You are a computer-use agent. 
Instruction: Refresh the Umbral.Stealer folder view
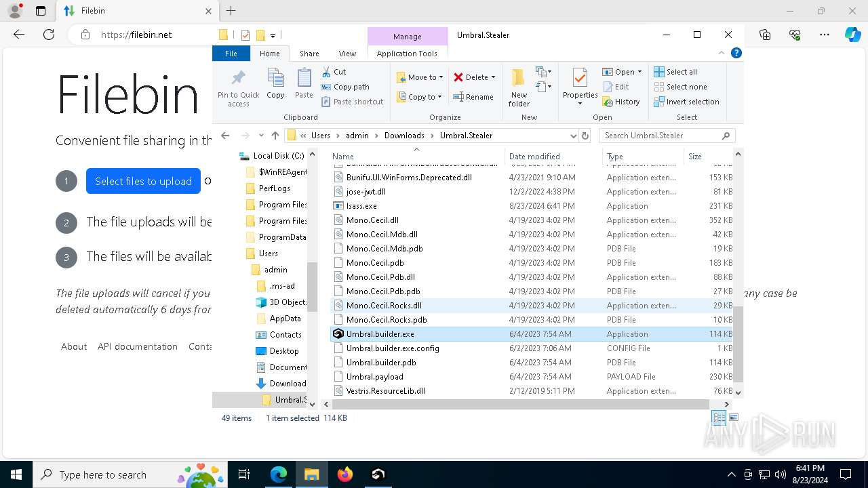click(x=586, y=136)
